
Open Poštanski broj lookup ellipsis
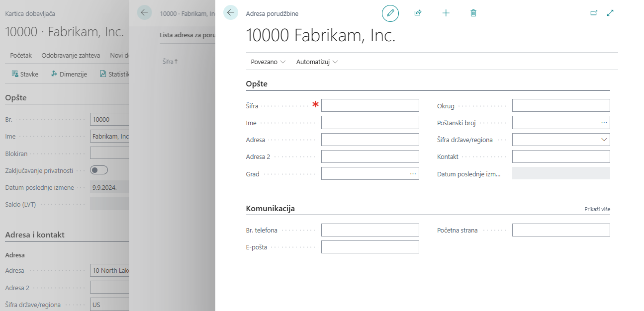point(604,122)
